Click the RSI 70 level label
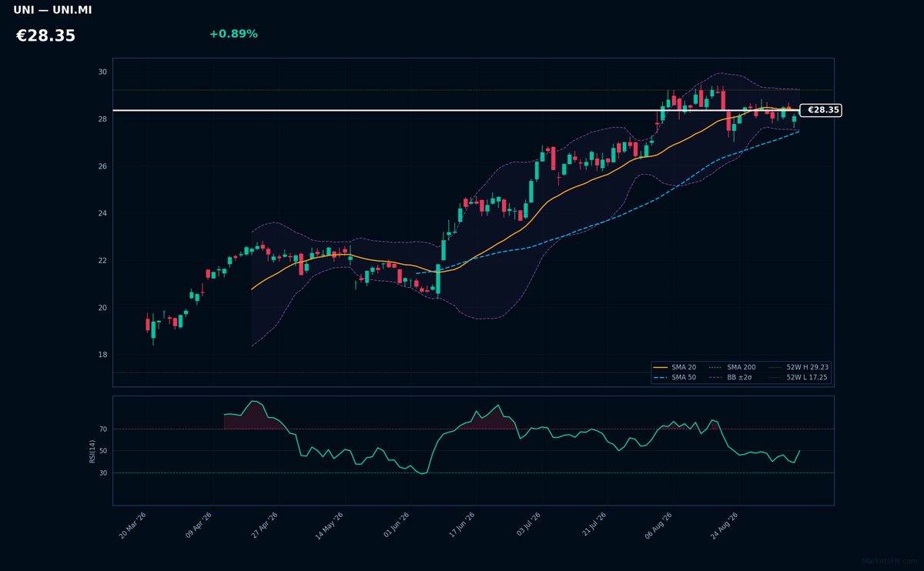 point(103,429)
